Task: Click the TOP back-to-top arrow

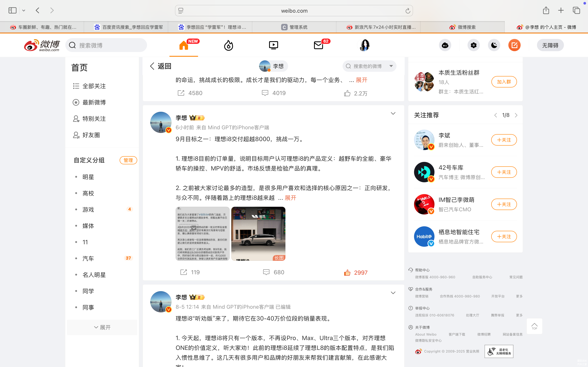Action: [534, 326]
